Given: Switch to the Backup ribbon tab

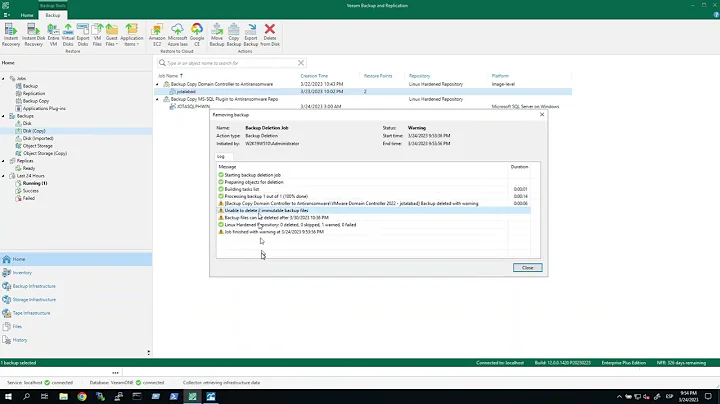Looking at the screenshot, I should [x=52, y=15].
